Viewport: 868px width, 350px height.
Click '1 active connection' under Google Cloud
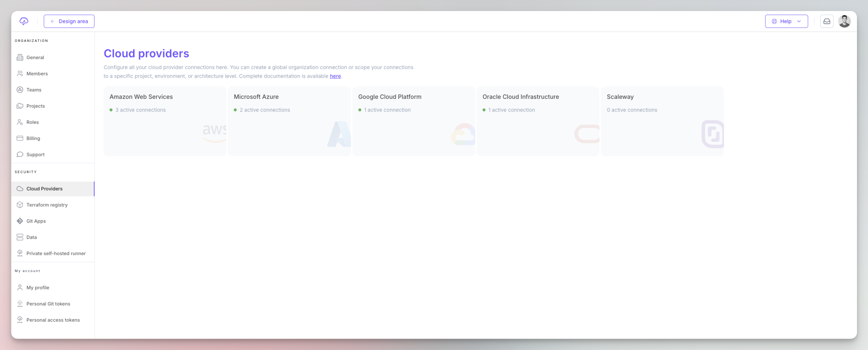point(387,110)
